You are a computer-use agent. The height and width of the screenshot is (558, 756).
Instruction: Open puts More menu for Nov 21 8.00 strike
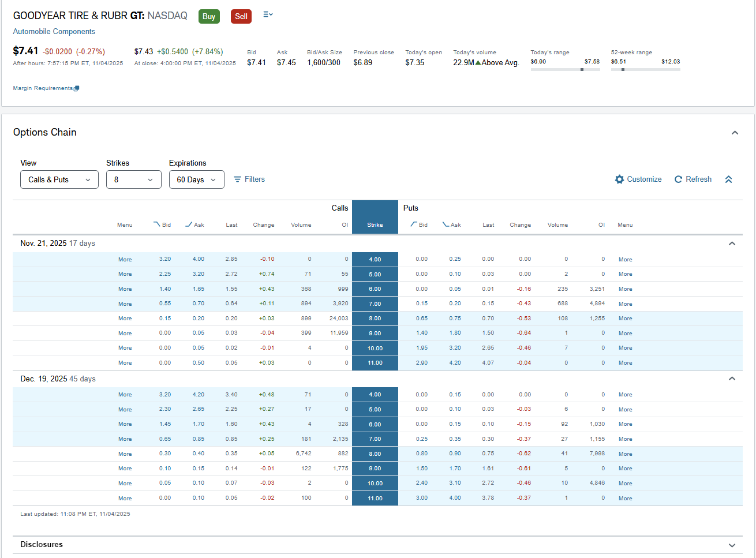pos(626,319)
